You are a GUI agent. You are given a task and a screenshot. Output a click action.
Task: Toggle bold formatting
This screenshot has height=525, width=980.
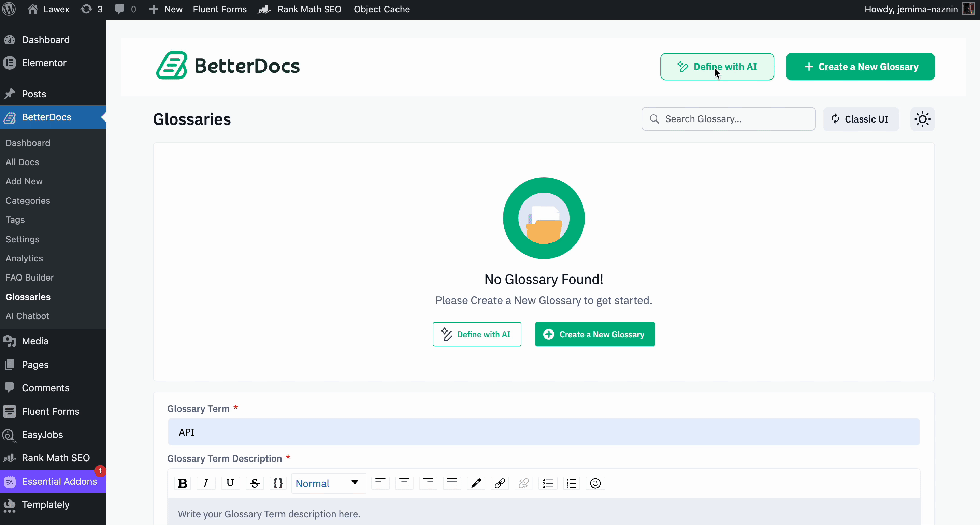182,483
